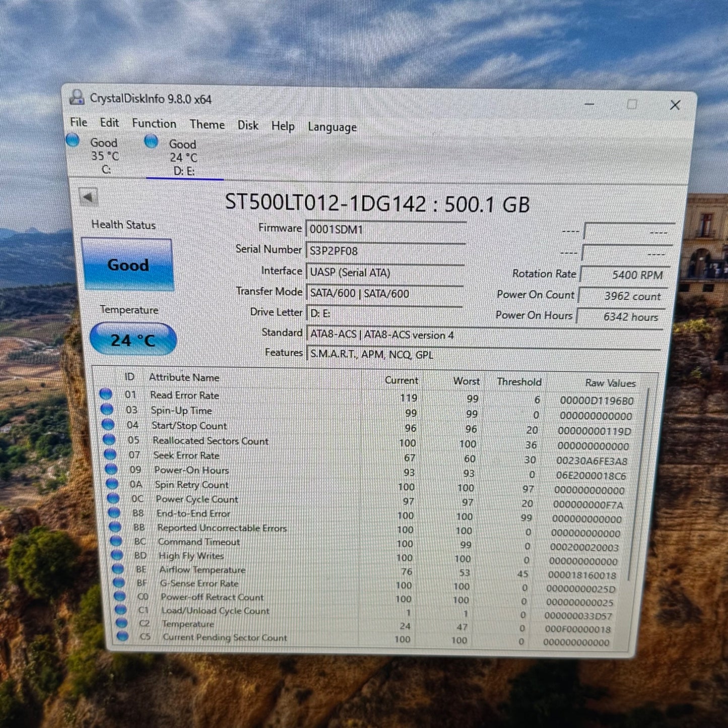Click the Threshold column header
The image size is (728, 728).
point(519,382)
